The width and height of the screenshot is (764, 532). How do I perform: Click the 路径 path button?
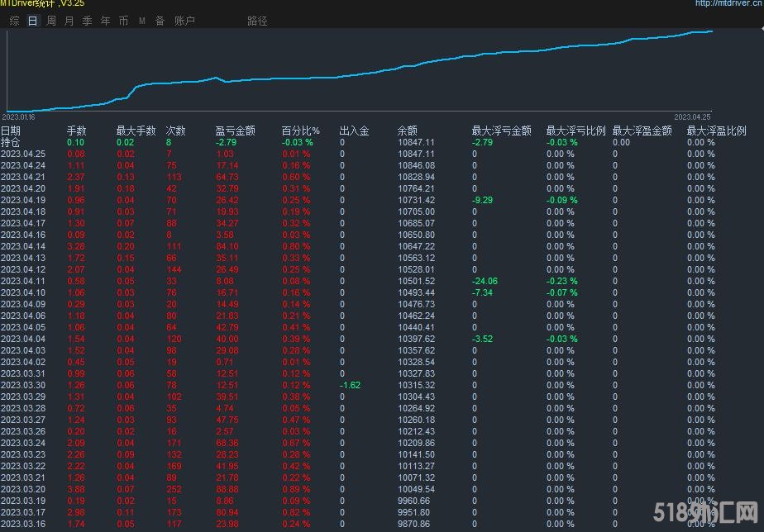257,21
